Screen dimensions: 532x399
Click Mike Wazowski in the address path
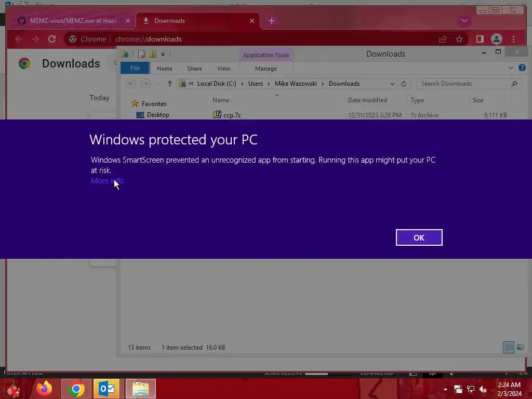296,84
